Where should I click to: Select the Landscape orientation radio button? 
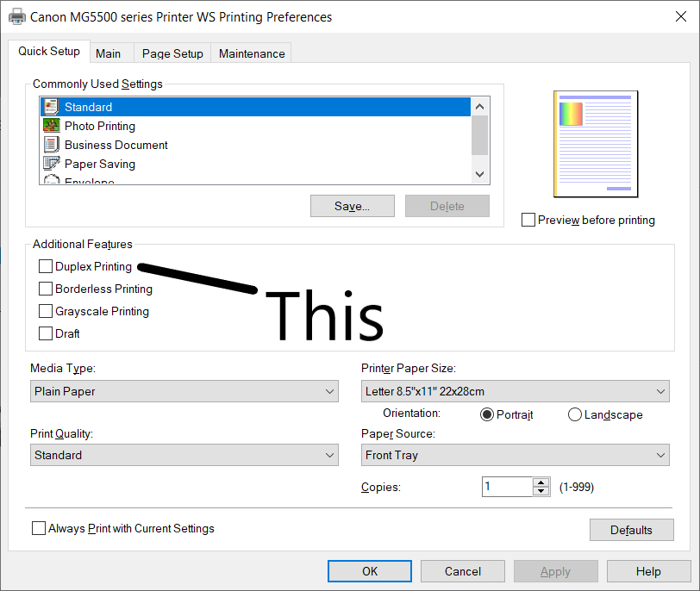[x=574, y=414]
